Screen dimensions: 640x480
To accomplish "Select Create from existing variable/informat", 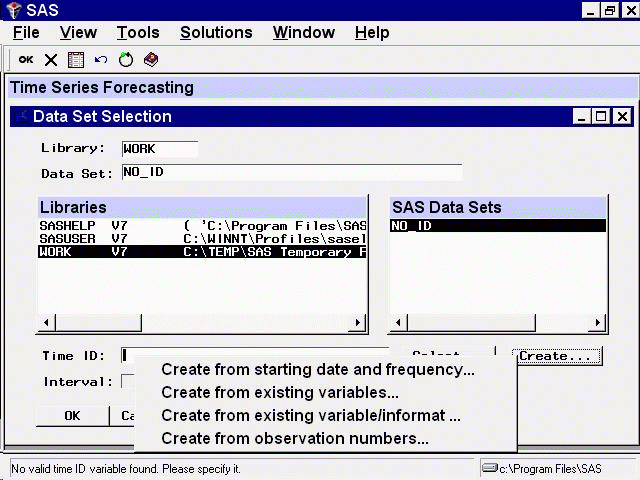I will pos(310,416).
